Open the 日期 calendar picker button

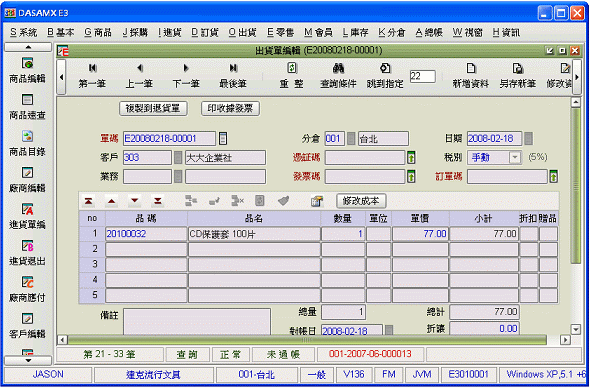click(x=528, y=138)
